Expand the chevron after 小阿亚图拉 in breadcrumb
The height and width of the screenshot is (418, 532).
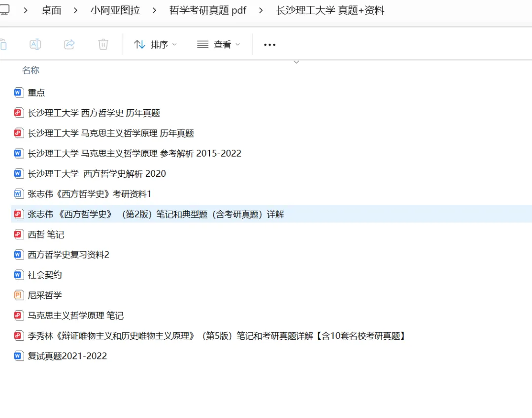(154, 10)
